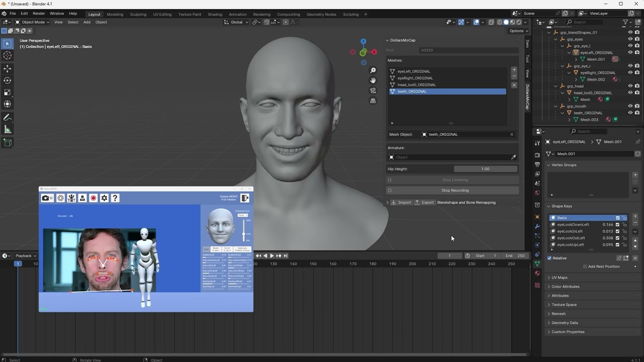
Task: Toggle render camera icon for head_lod0_ORIGINAL
Action: click(x=637, y=93)
